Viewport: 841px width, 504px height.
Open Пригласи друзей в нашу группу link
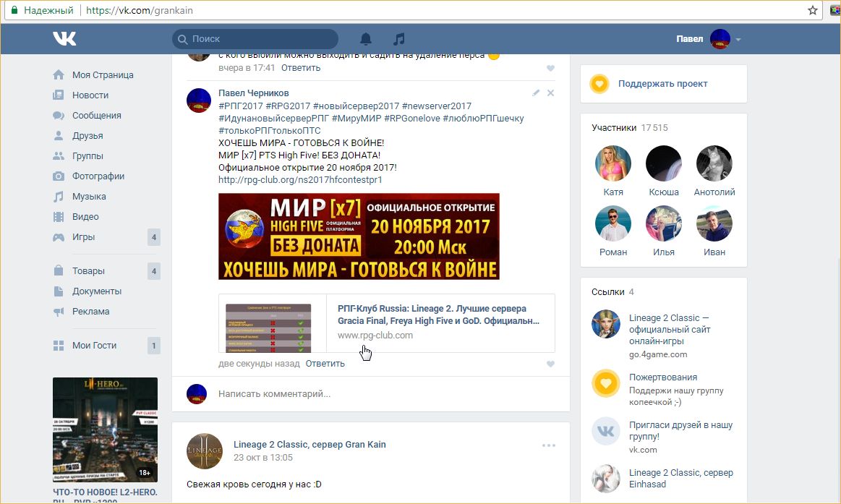[680, 430]
